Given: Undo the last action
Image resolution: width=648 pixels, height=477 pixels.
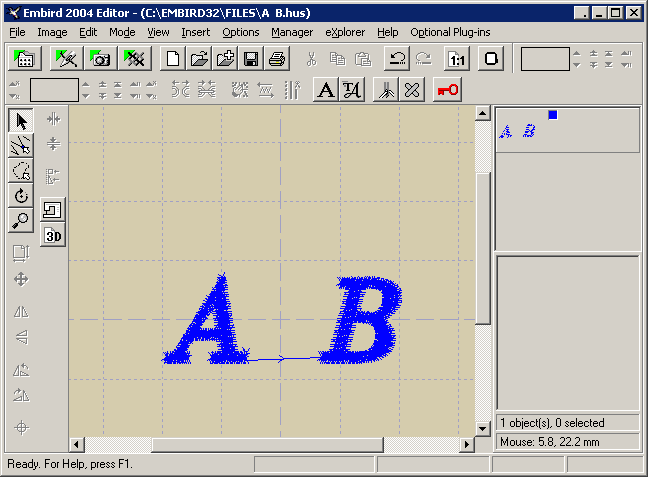Looking at the screenshot, I should point(397,59).
